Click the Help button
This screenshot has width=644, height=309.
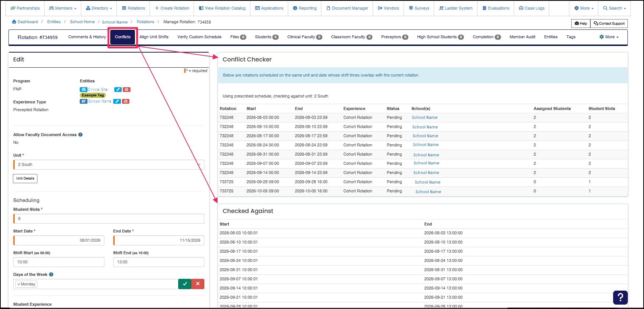[581, 24]
